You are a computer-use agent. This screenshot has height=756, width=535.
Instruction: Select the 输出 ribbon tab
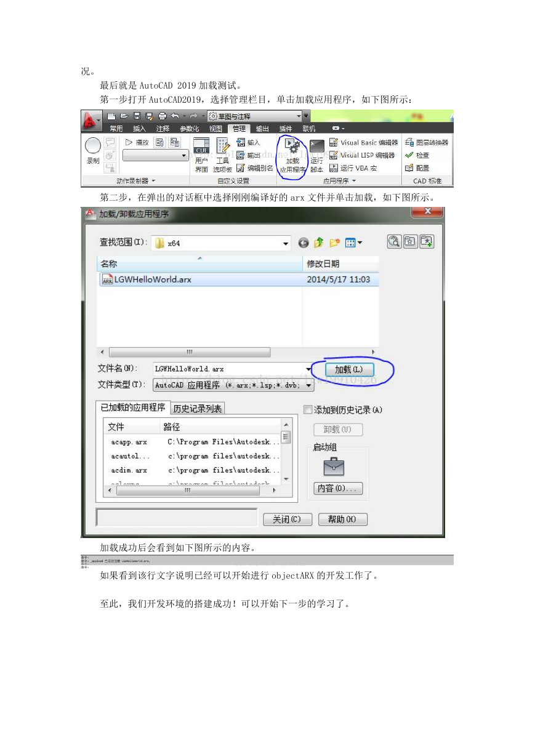click(262, 129)
